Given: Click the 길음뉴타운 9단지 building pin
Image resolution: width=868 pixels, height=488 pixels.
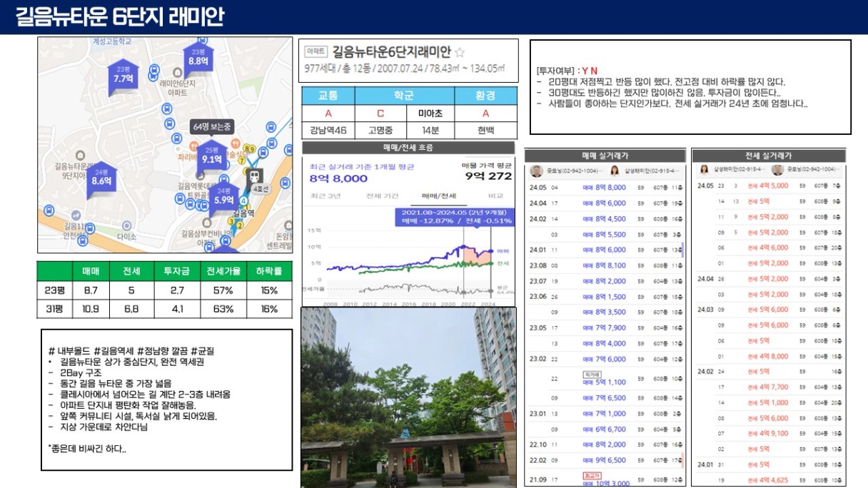Looking at the screenshot, I should tap(80, 155).
